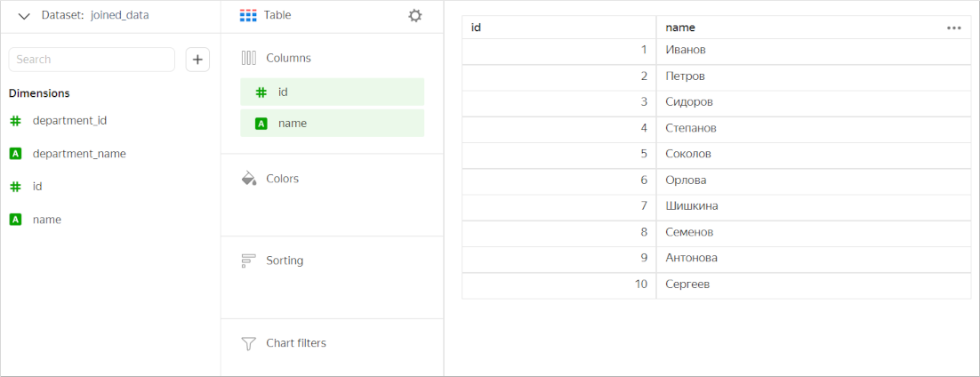Open the Table chart type selector

coord(277,16)
